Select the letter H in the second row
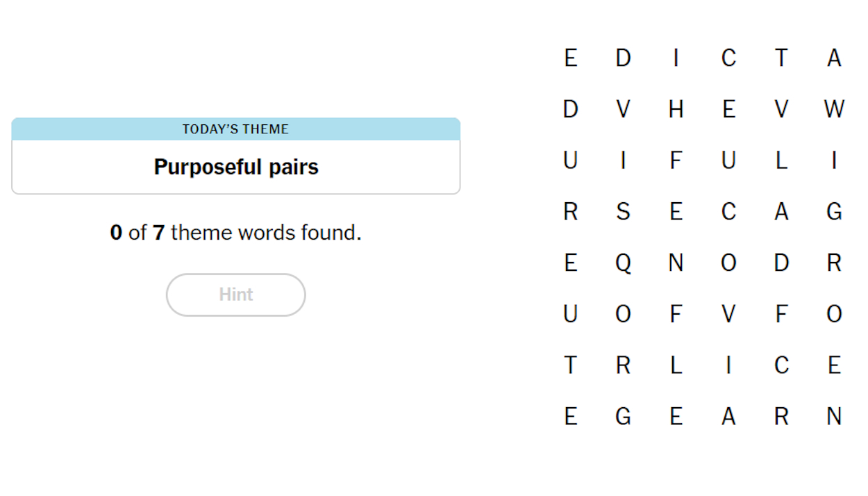Screen dimensions: 868x496 tap(676, 109)
